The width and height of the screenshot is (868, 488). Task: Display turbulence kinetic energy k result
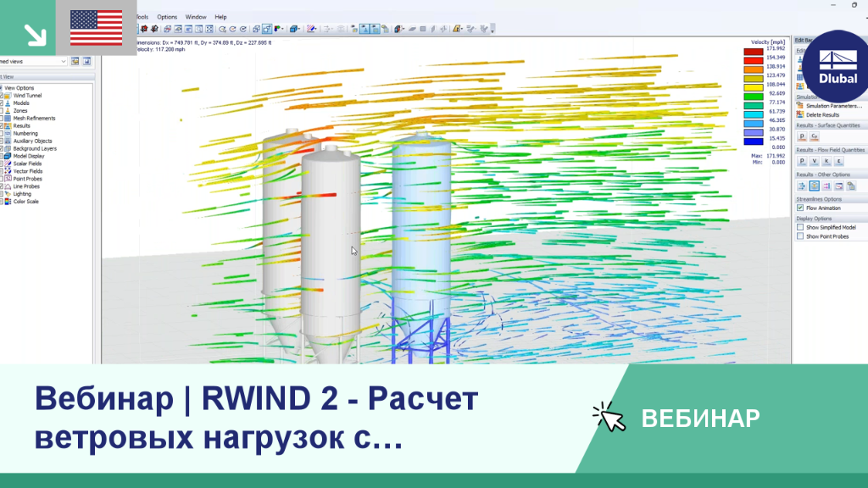[x=826, y=161]
